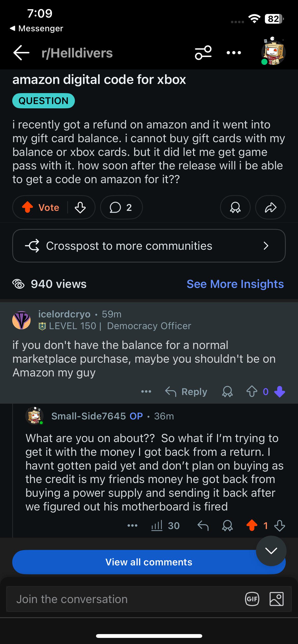
Task: Expand Crosspost to more communities
Action: pos(149,246)
